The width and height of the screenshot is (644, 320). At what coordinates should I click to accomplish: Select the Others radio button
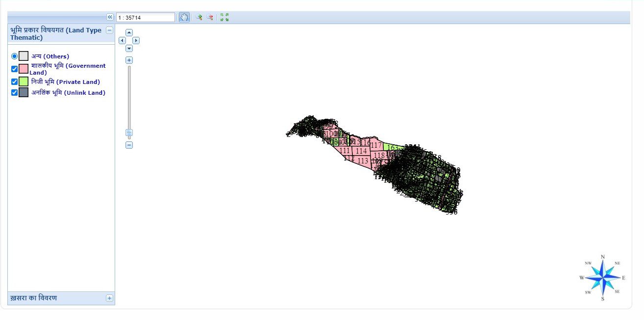(x=14, y=56)
